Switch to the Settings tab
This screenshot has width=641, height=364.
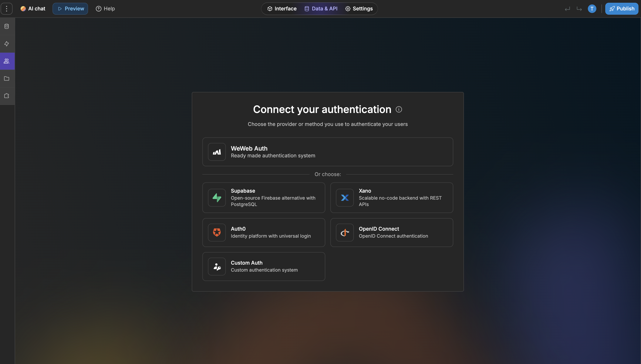click(x=359, y=9)
